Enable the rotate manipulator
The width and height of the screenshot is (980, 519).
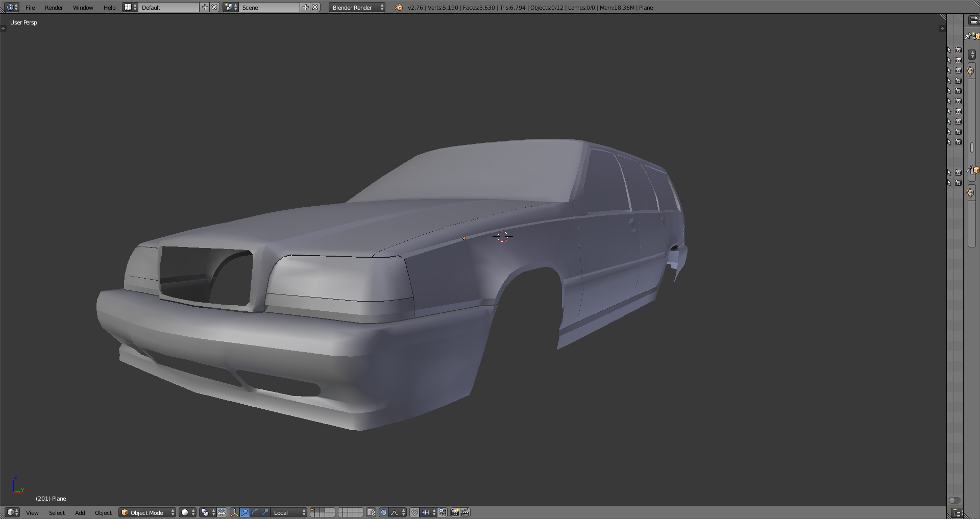coord(255,512)
